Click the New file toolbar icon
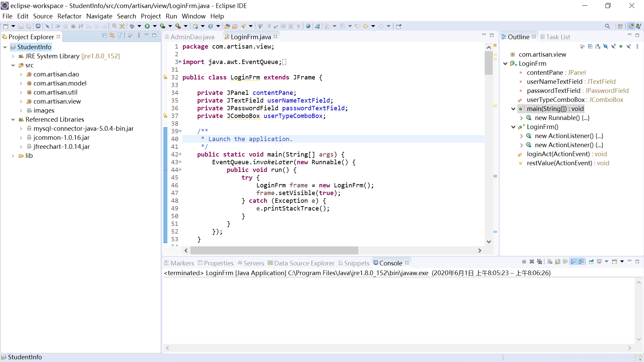644x362 pixels. coord(6,26)
